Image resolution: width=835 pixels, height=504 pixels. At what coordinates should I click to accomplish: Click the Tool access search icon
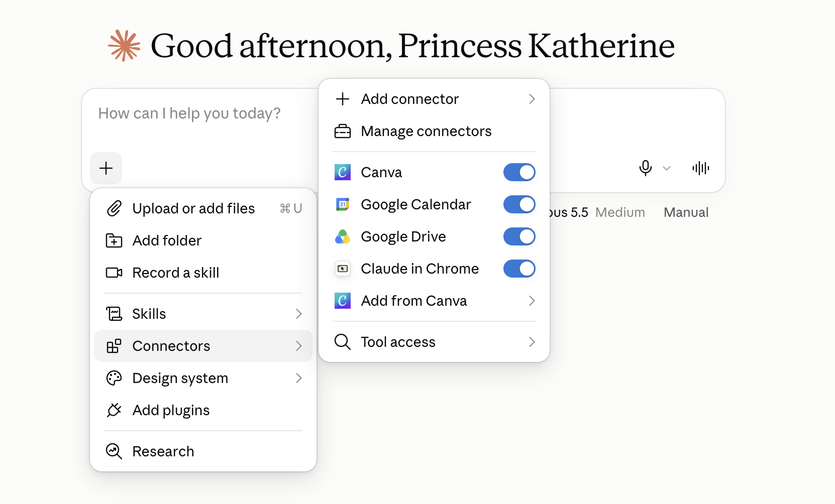click(343, 342)
